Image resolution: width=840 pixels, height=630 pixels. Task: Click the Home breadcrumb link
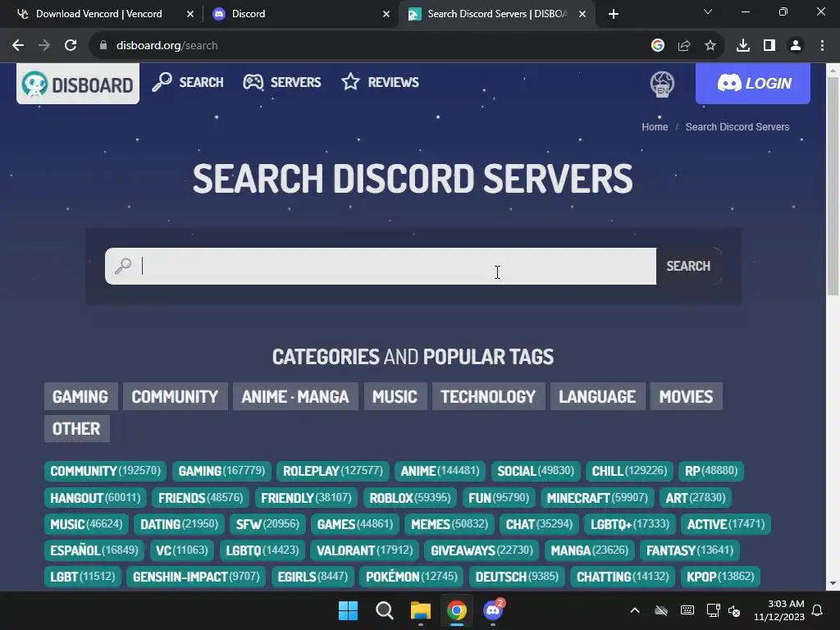point(655,127)
